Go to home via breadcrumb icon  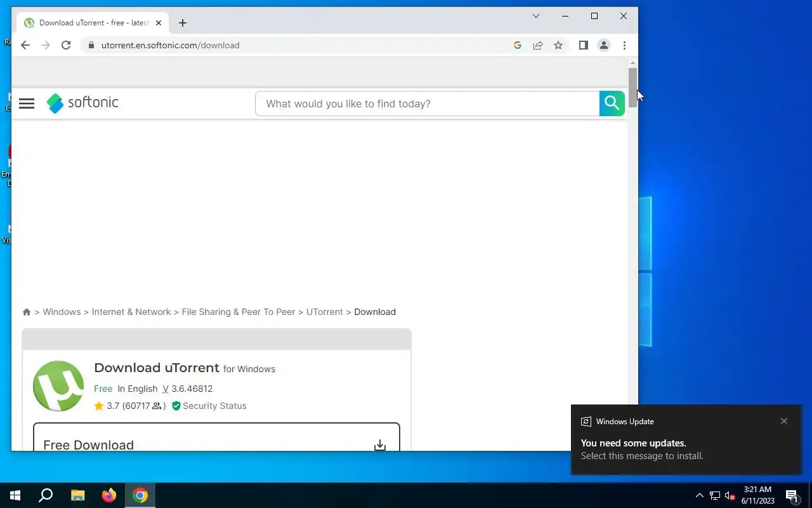click(27, 312)
